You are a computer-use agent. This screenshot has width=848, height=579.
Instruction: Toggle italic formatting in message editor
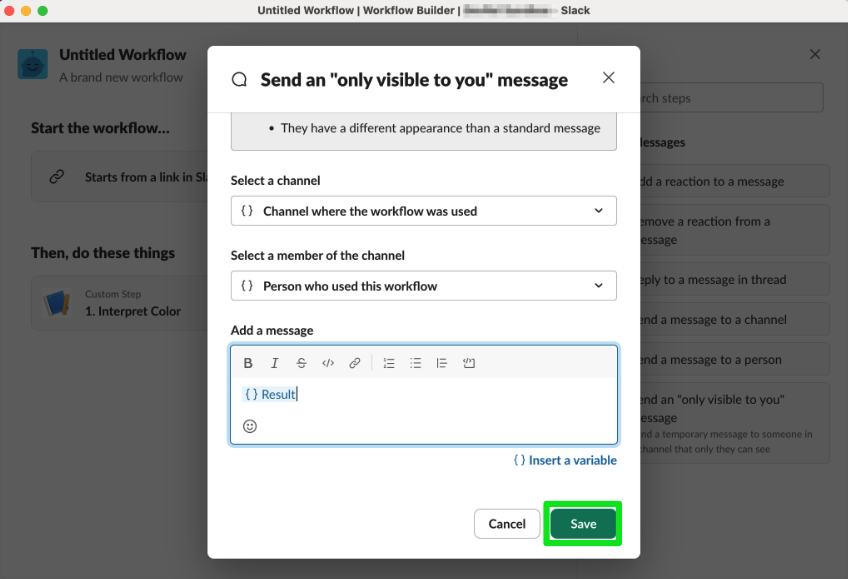coord(275,363)
